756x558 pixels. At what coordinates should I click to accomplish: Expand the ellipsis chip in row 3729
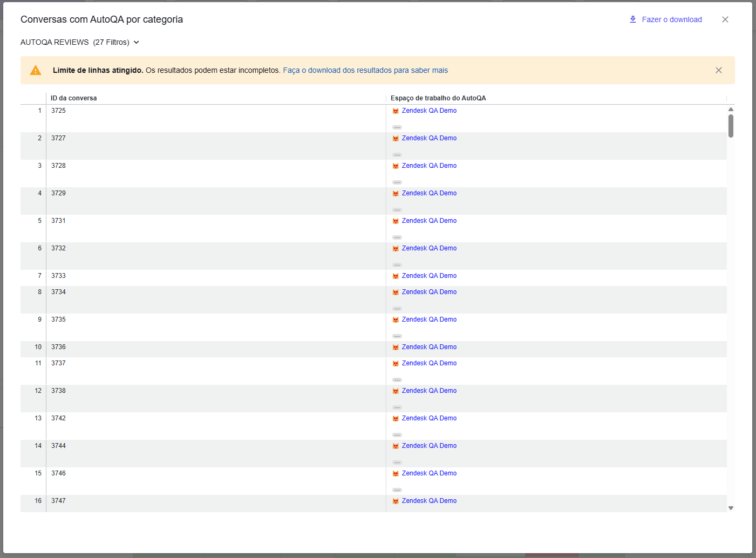tap(397, 210)
